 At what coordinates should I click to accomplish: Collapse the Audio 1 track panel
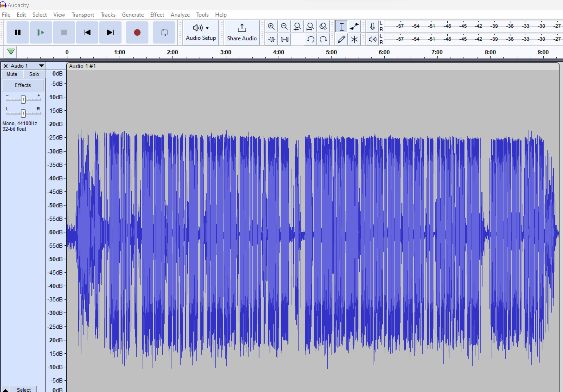coord(5,388)
